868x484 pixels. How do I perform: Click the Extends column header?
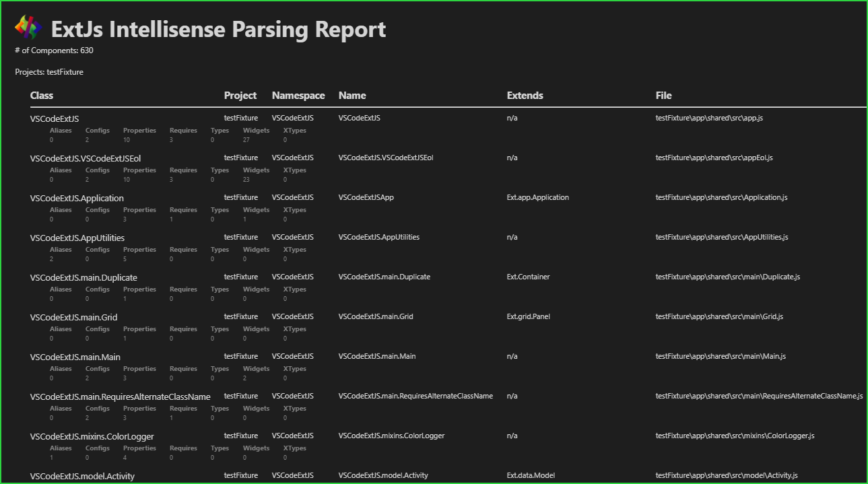point(525,96)
